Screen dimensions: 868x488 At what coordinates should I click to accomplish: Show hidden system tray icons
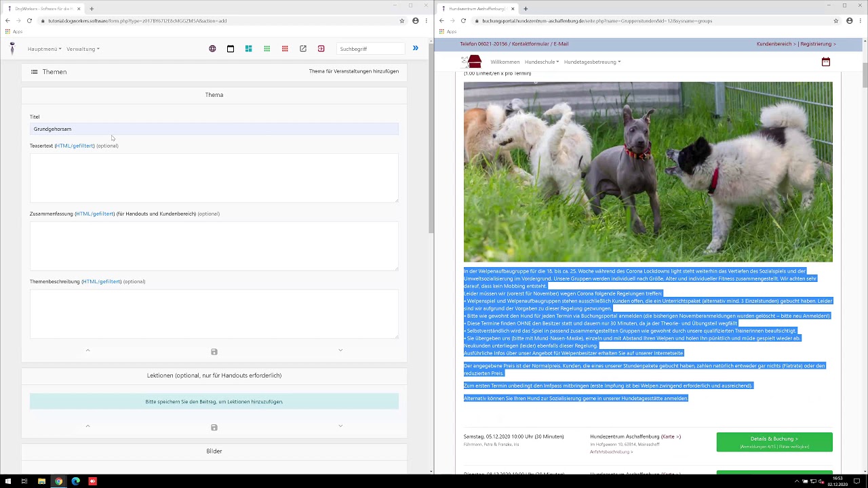pyautogui.click(x=797, y=481)
